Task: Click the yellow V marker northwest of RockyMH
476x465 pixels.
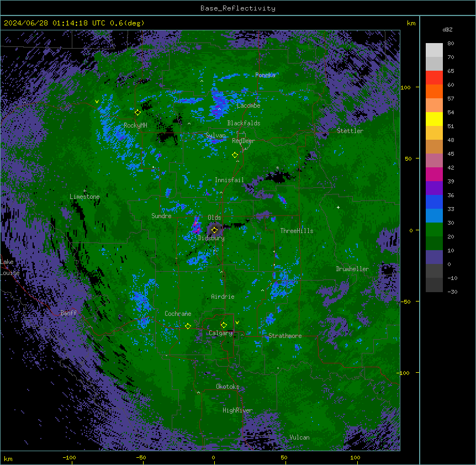Action: click(x=97, y=102)
